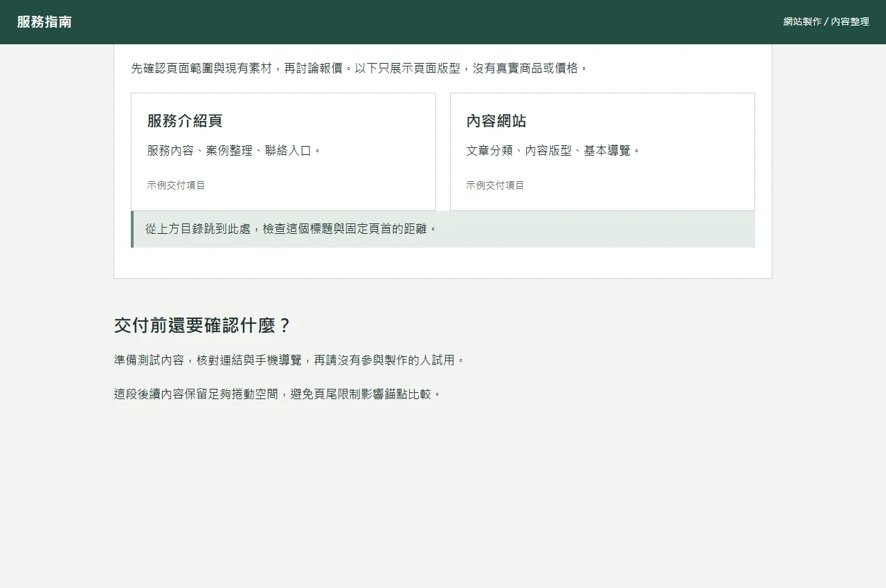Click the paragraph starting 準備測試內容
This screenshot has width=886, height=588.
290,360
